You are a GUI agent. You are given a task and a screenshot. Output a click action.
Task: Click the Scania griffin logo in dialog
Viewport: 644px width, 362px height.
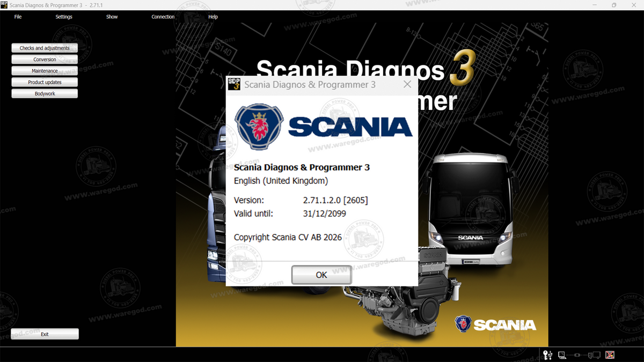pyautogui.click(x=259, y=127)
